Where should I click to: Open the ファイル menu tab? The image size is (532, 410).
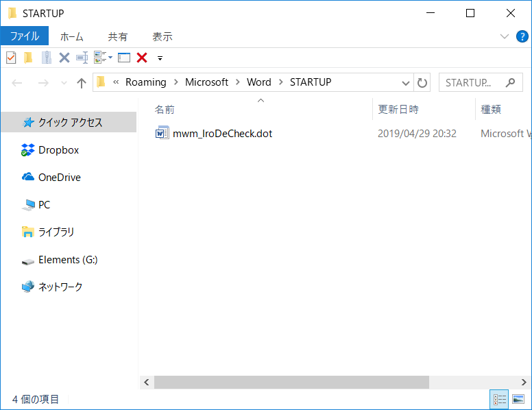point(24,36)
